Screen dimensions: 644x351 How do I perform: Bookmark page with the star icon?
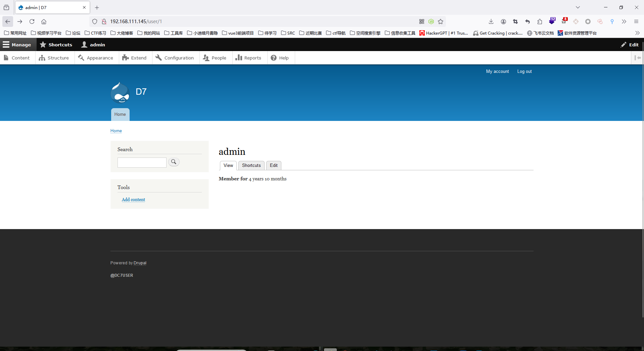click(x=441, y=21)
